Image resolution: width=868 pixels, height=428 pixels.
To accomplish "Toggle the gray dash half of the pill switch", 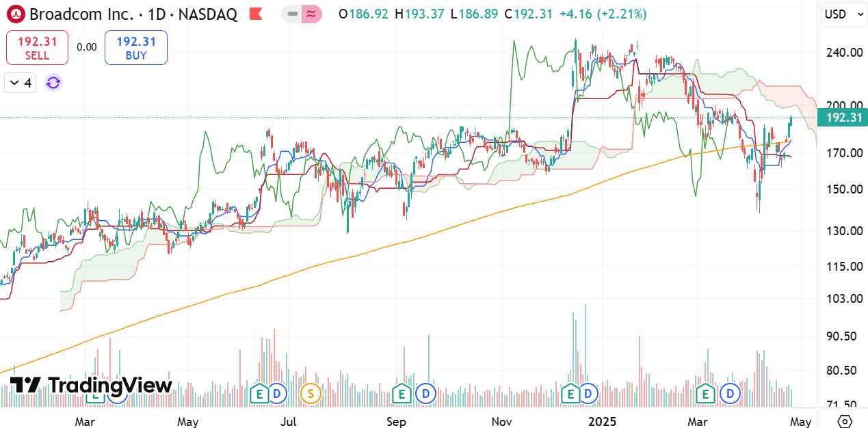I will click(x=292, y=14).
